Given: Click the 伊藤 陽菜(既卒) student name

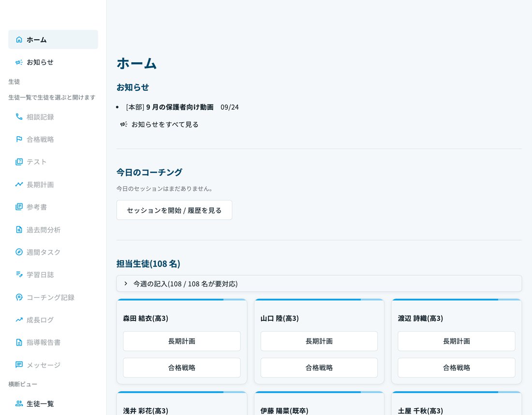Looking at the screenshot, I should (284, 411).
